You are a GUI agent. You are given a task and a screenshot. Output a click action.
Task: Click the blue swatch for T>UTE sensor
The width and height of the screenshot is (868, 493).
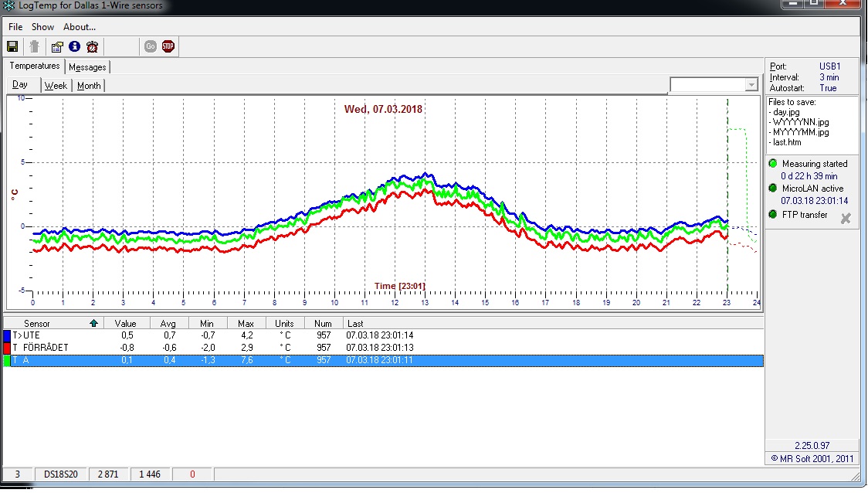click(7, 336)
